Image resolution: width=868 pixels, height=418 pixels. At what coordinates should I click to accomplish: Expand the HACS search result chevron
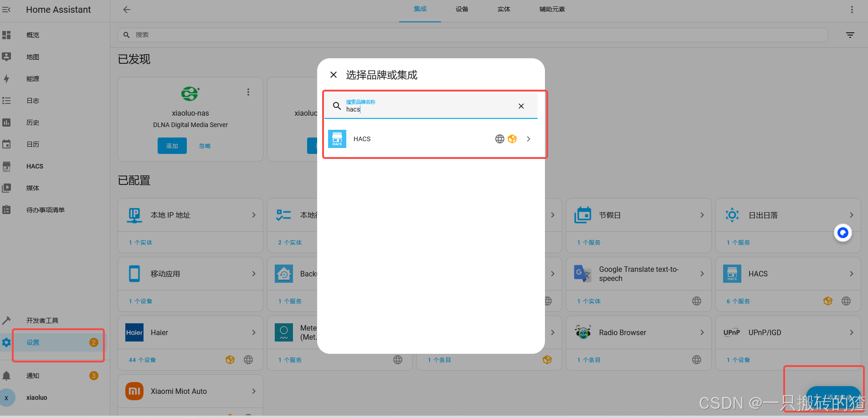(529, 139)
